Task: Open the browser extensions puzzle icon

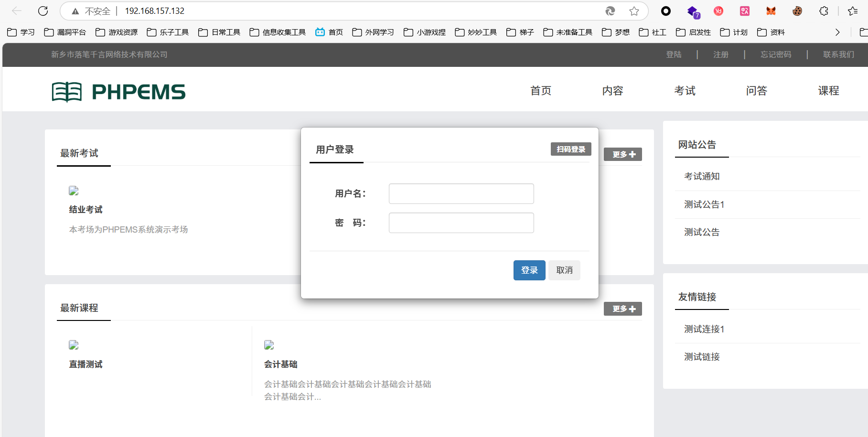Action: pyautogui.click(x=824, y=11)
